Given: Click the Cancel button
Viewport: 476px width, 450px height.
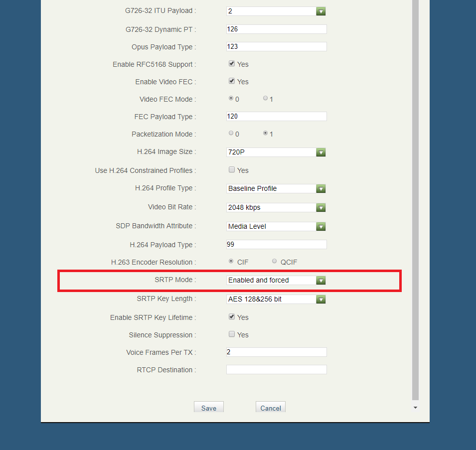Looking at the screenshot, I should [271, 407].
